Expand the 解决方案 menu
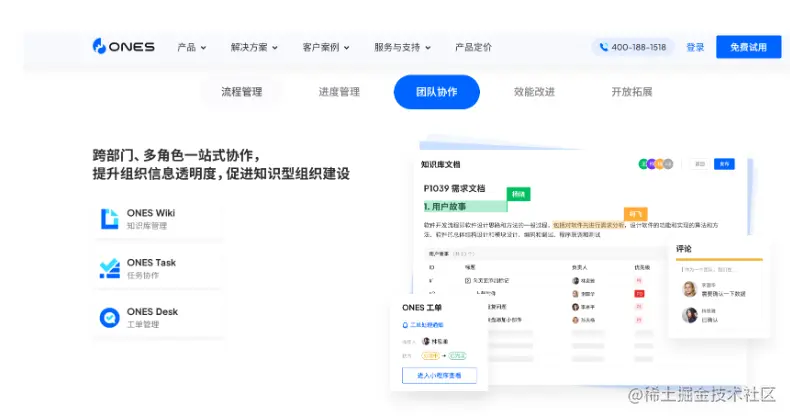Screen dimensions: 790x418 (x=254, y=47)
